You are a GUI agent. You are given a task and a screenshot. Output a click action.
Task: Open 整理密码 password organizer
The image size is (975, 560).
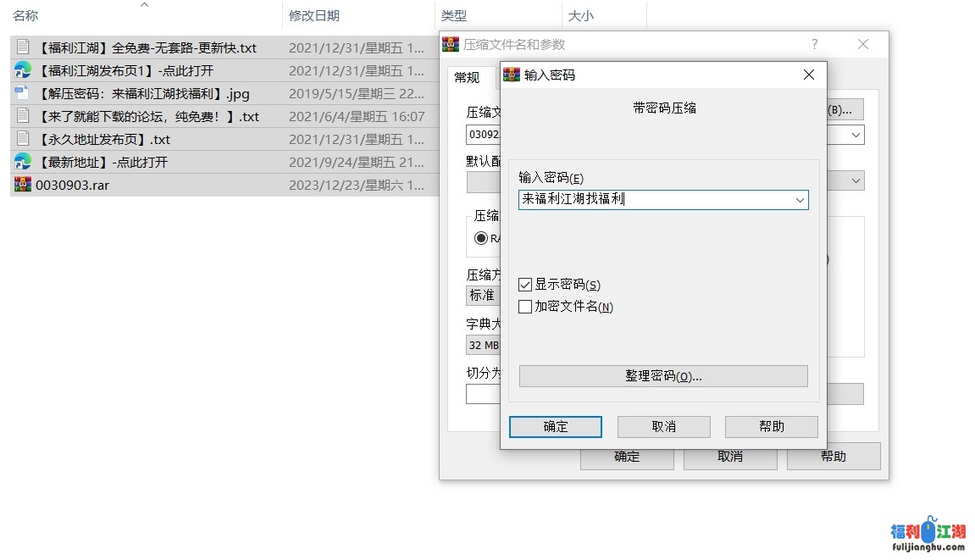coord(662,375)
